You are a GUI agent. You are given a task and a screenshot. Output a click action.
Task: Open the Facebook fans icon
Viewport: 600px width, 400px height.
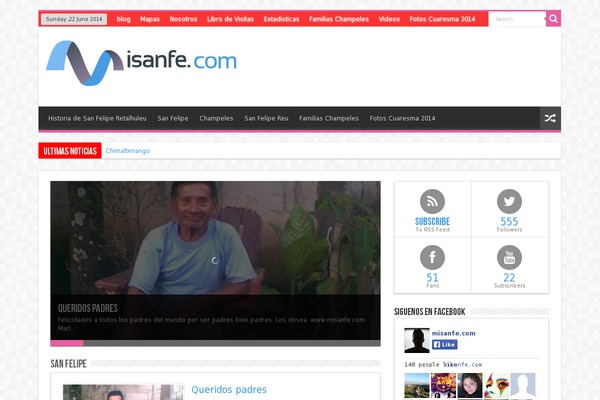(432, 257)
